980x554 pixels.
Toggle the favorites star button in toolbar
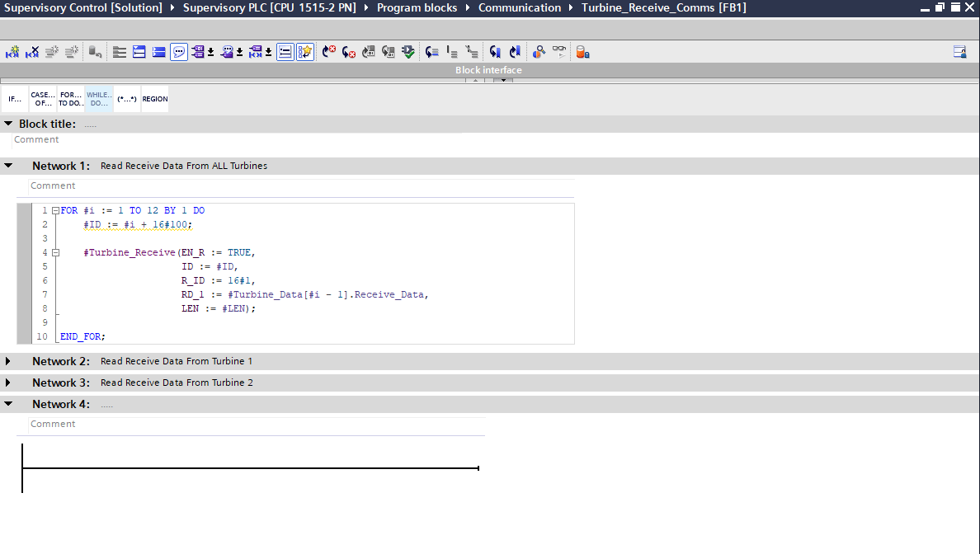(x=305, y=52)
